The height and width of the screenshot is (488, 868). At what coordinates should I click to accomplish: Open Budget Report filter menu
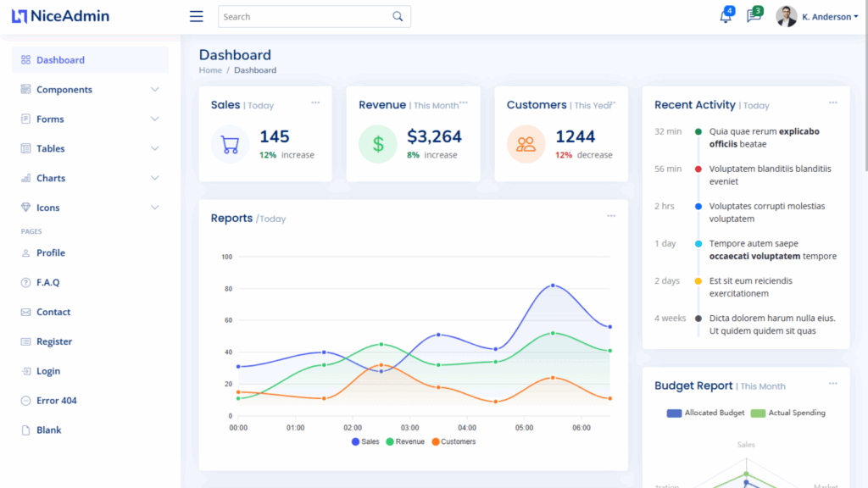tap(833, 384)
